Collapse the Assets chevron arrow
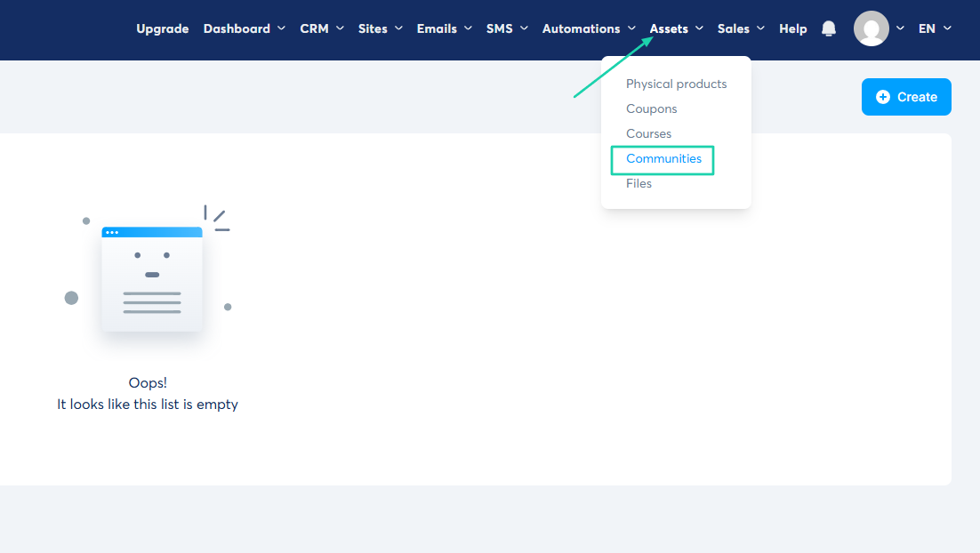980x553 pixels. 699,28
